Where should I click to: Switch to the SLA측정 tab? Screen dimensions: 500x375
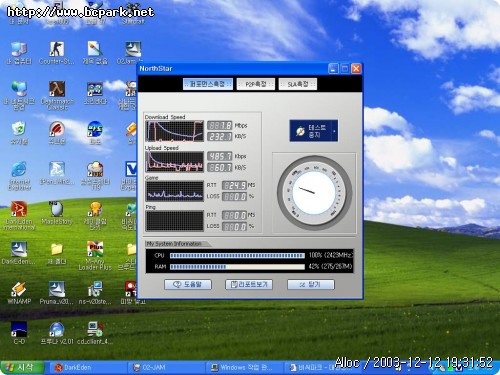(298, 84)
